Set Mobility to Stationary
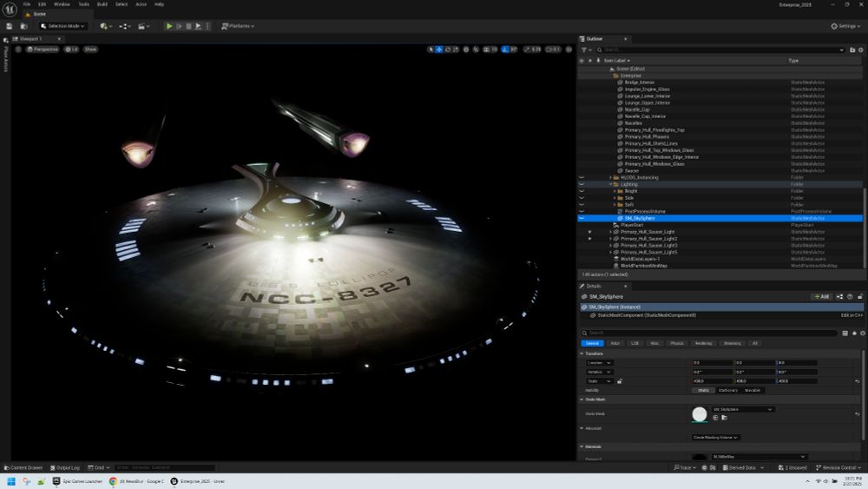The image size is (868, 489). point(727,391)
